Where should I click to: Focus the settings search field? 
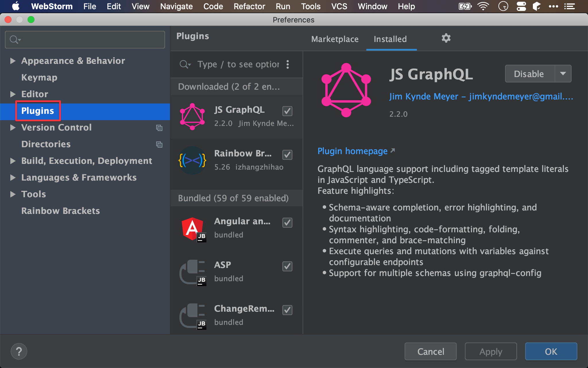[x=85, y=39]
